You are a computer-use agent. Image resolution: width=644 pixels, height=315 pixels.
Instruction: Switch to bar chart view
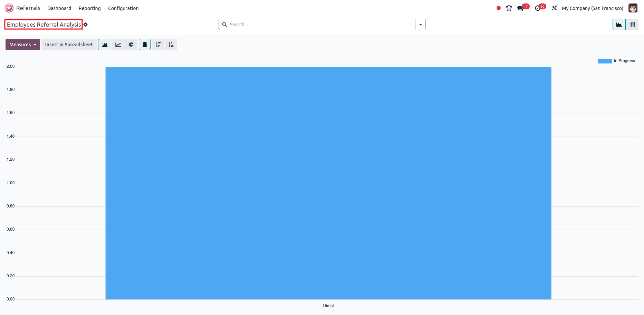(105, 45)
